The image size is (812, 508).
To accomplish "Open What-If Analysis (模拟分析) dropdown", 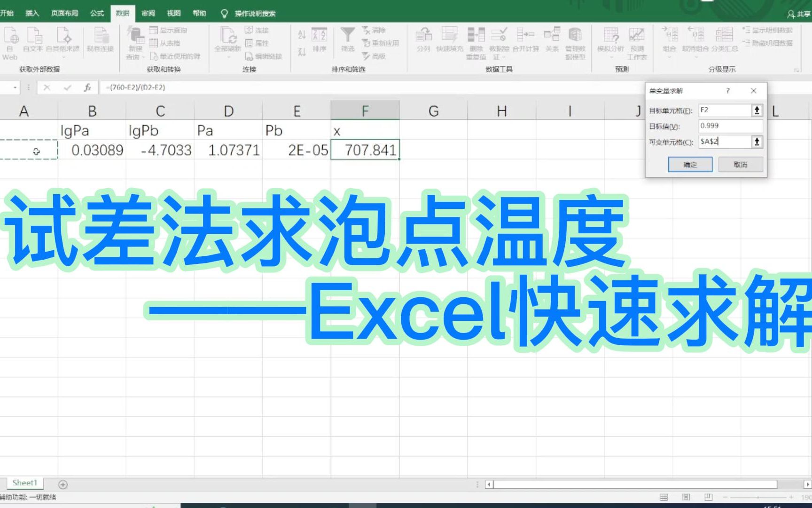I will coord(611,43).
